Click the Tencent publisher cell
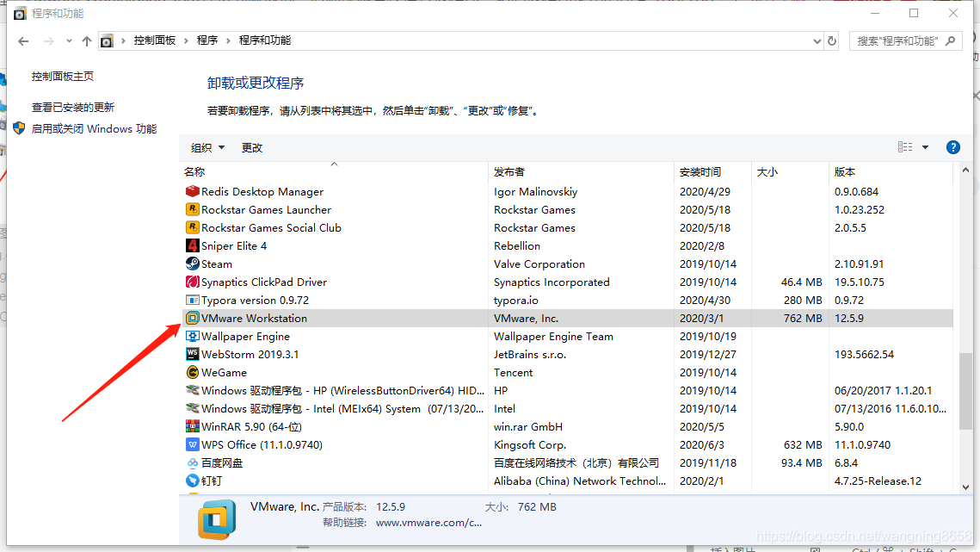Screen dimensions: 980x552 [x=513, y=372]
